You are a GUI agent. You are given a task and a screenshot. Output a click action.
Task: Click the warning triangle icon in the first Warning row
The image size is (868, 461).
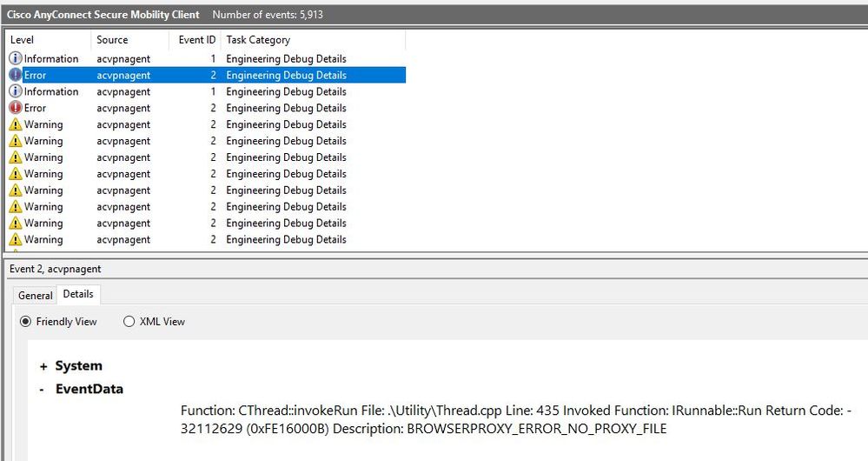pos(16,124)
